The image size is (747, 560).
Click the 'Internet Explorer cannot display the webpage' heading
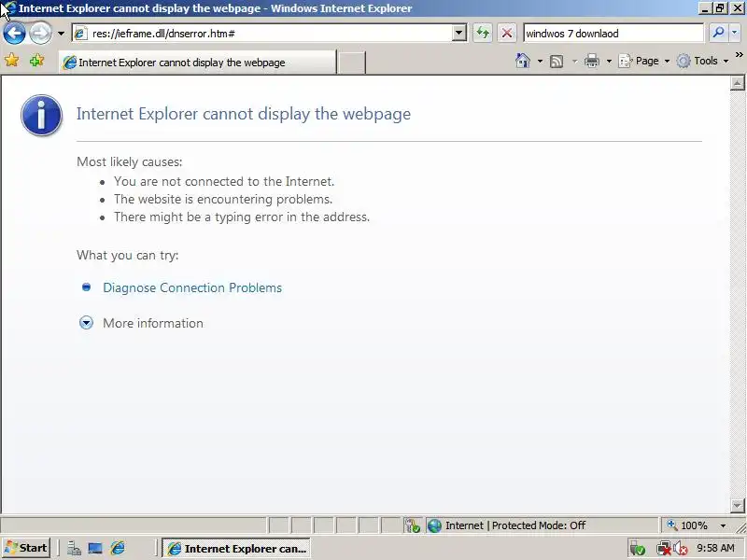[244, 114]
